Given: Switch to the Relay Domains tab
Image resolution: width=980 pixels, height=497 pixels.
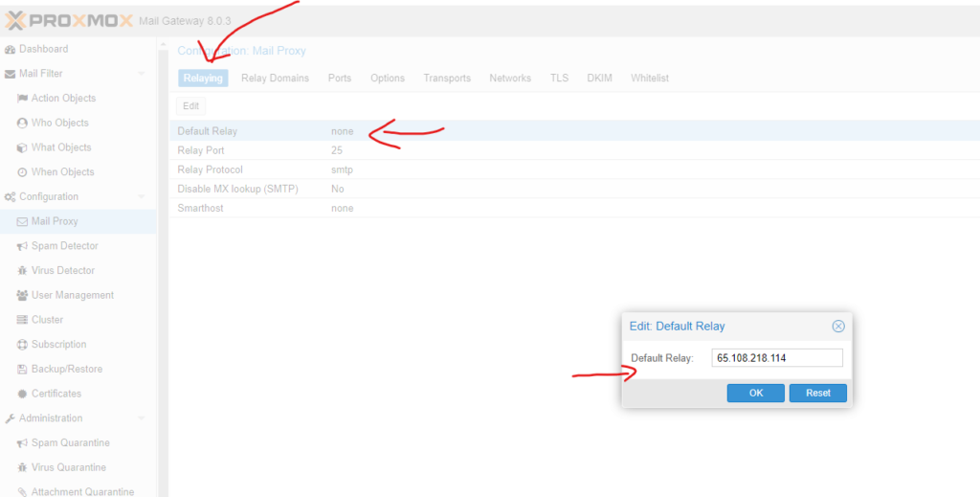Looking at the screenshot, I should coord(275,79).
